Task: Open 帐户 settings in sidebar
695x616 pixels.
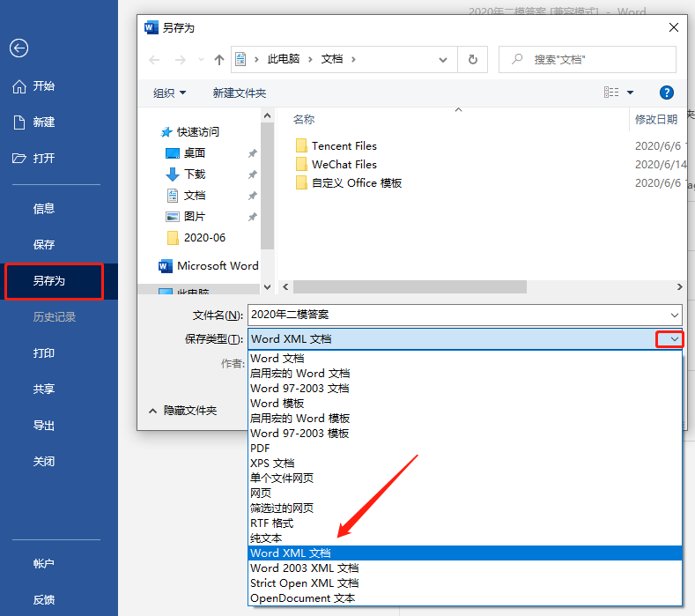Action: click(x=43, y=564)
